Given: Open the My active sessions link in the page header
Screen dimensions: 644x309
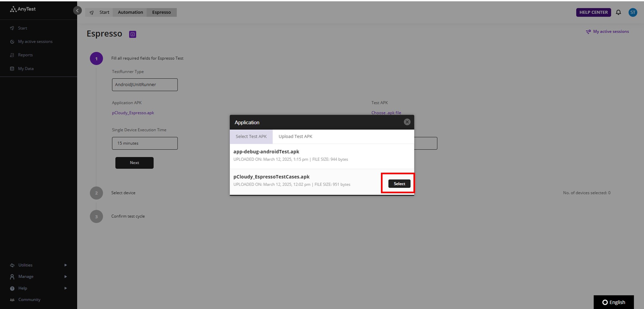Looking at the screenshot, I should click(611, 32).
